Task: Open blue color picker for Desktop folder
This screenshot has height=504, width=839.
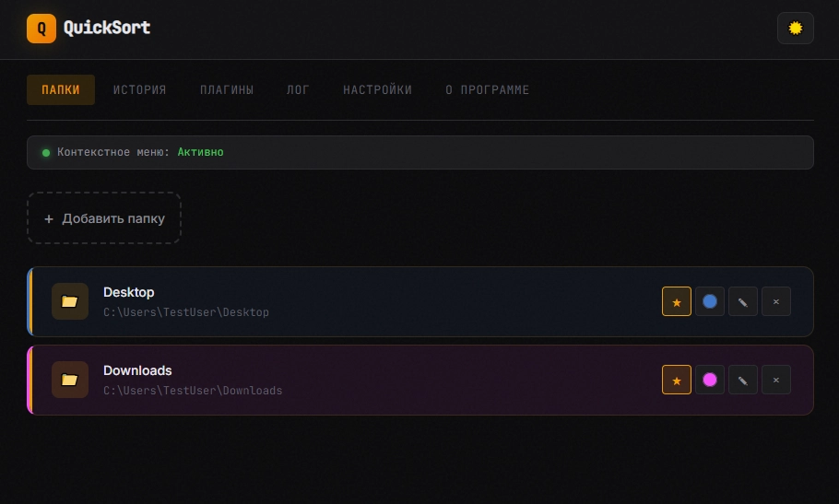Action: (x=710, y=301)
